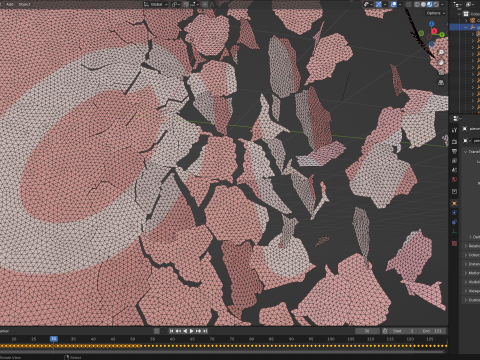Open the Add menu in viewport header

[x=10, y=4]
